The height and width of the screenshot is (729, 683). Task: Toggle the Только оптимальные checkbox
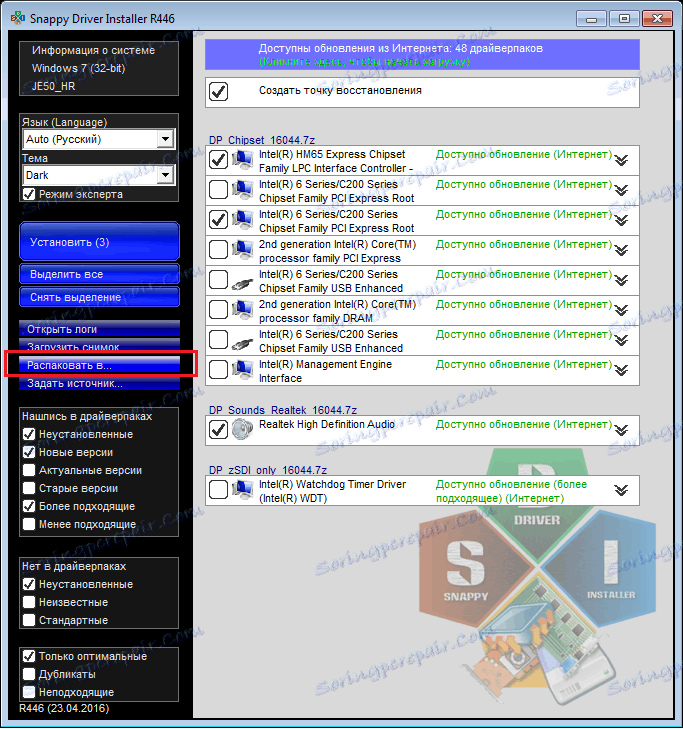point(29,656)
